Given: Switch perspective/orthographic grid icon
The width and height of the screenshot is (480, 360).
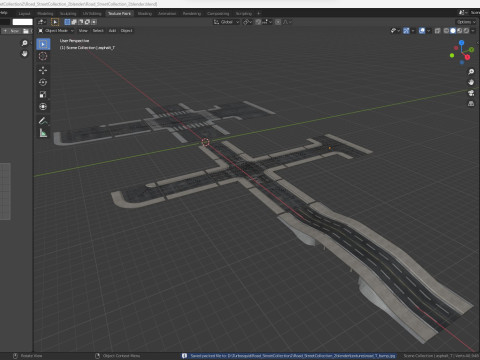Looking at the screenshot, I should (x=471, y=104).
